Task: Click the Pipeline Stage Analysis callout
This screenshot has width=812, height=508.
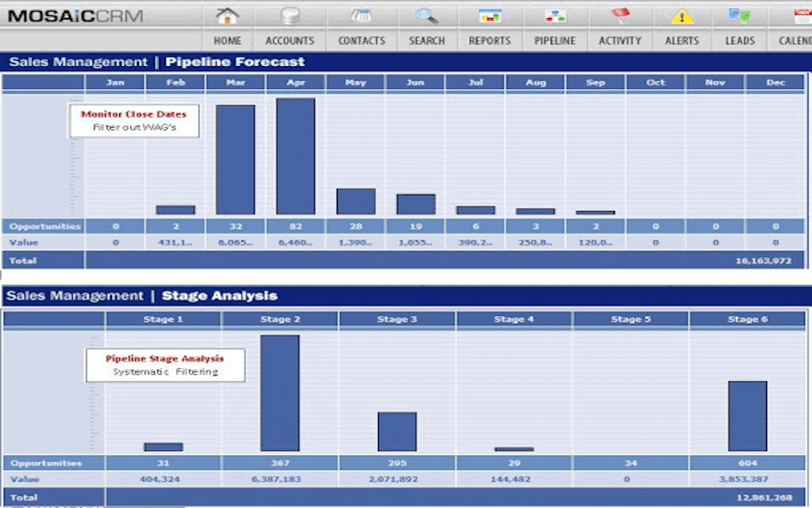Action: coord(165,365)
